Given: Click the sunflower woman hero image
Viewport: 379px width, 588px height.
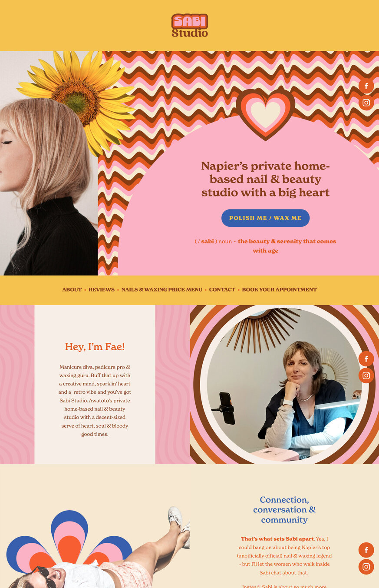Looking at the screenshot, I should 49,163.
